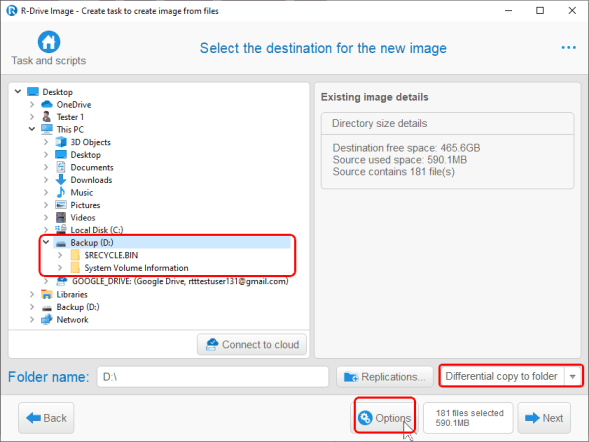This screenshot has width=589, height=442.
Task: Expand the OneDrive node
Action: [32, 104]
